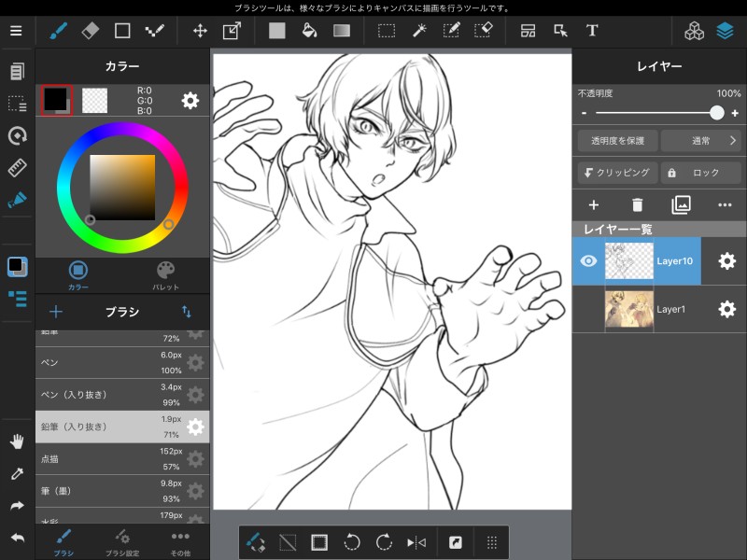
Task: Select the Selection Eraser tool
Action: (484, 30)
